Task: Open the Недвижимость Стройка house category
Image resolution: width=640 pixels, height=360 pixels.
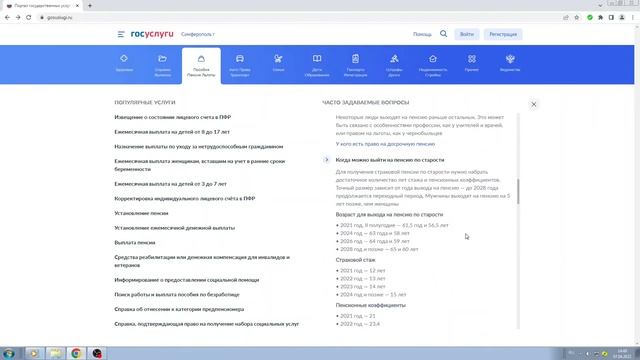Action: pyautogui.click(x=433, y=65)
